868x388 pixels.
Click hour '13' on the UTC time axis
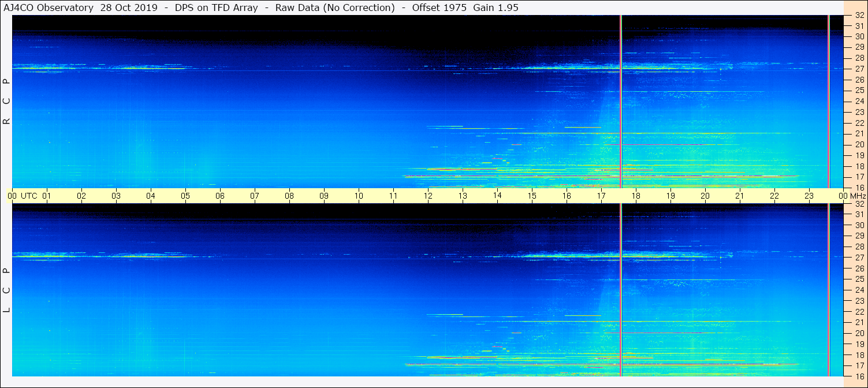463,196
